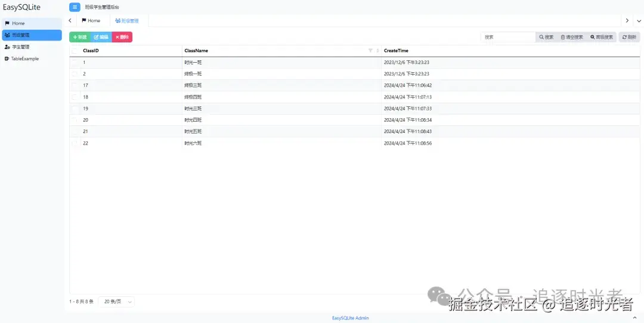Check the row with ClassID 18
This screenshot has height=323, width=644.
point(75,97)
